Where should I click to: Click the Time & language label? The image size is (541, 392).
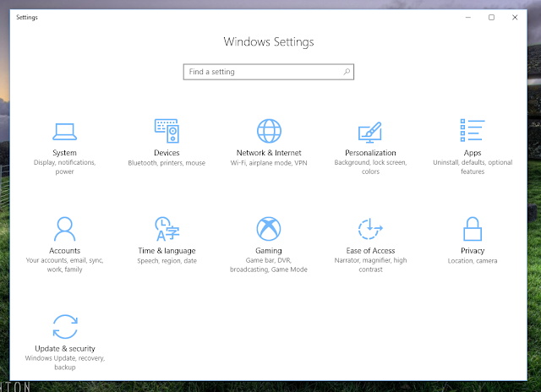pyautogui.click(x=167, y=251)
